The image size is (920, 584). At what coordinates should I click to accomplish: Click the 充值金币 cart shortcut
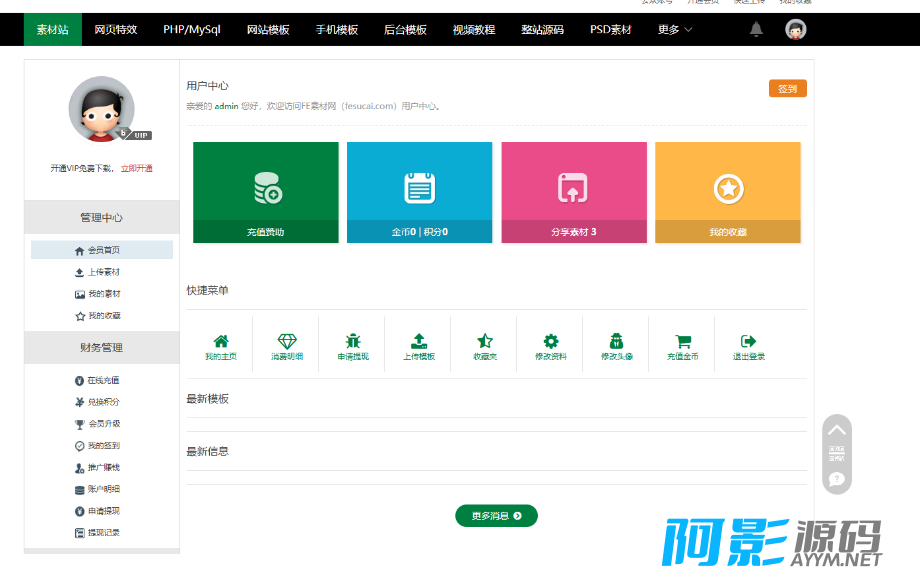click(x=683, y=346)
